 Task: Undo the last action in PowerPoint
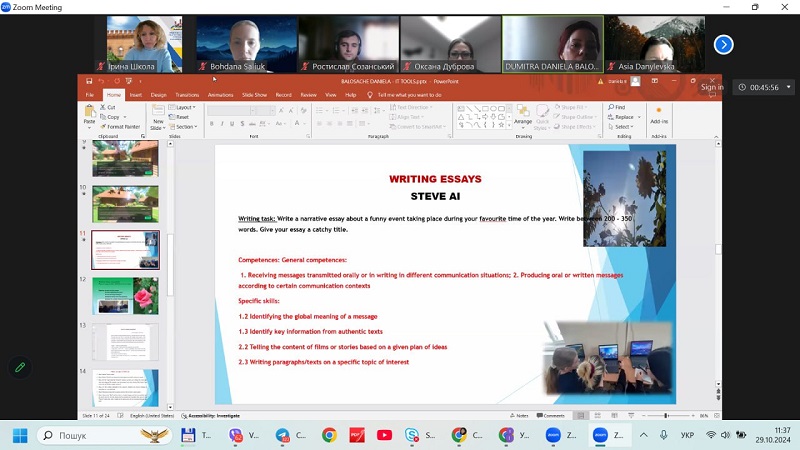pos(101,81)
